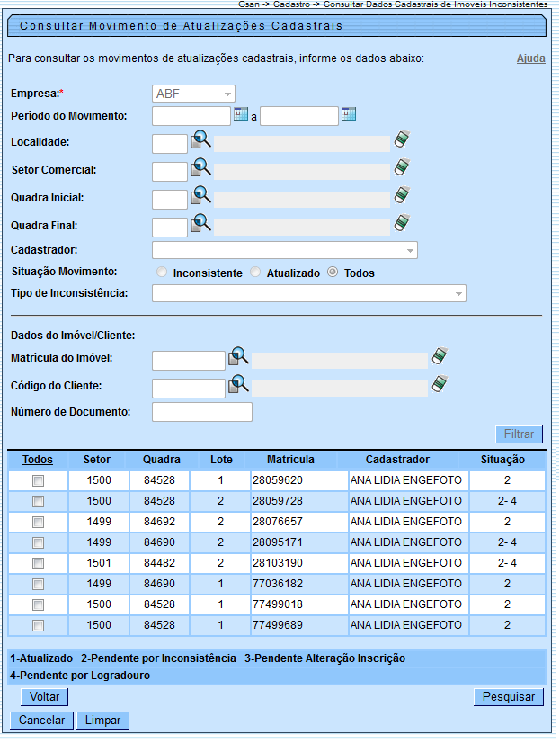Screen dimensions: 560x743
Task: Click the Todos column header link
Action: pyautogui.click(x=38, y=460)
